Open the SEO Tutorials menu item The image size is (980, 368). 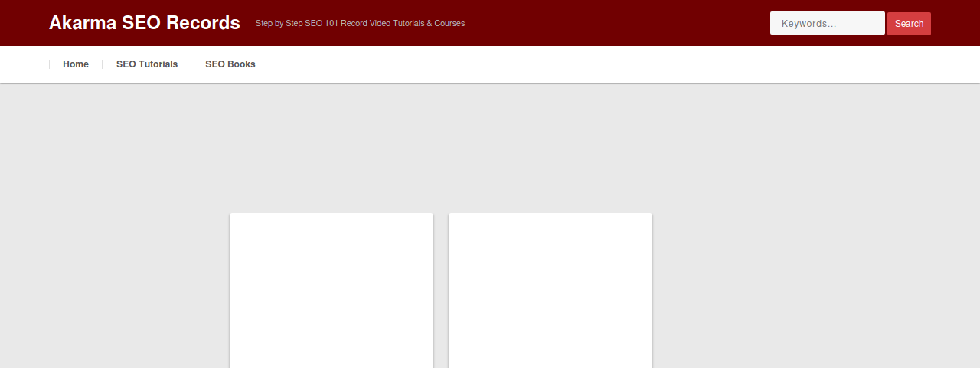(x=147, y=64)
